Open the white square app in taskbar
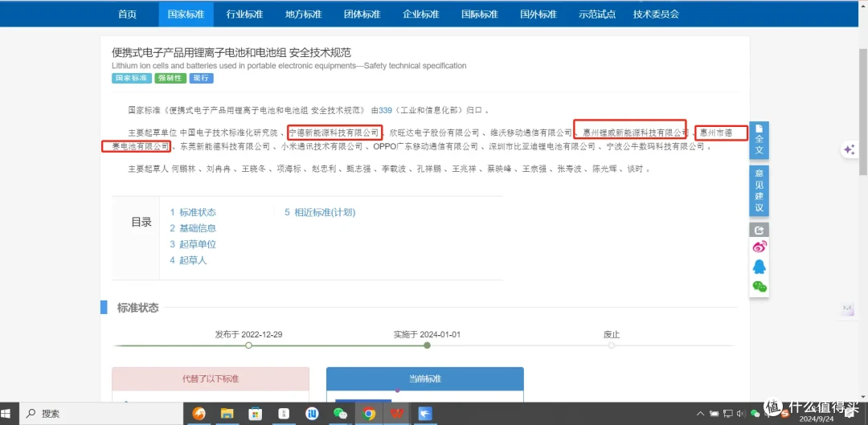The height and width of the screenshot is (425, 868). [284, 414]
